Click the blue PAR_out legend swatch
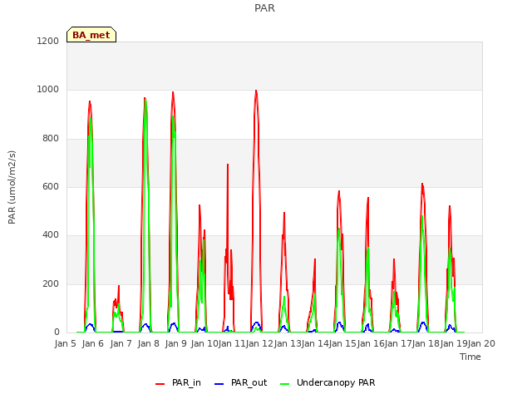The width and height of the screenshot is (532, 399). (219, 384)
